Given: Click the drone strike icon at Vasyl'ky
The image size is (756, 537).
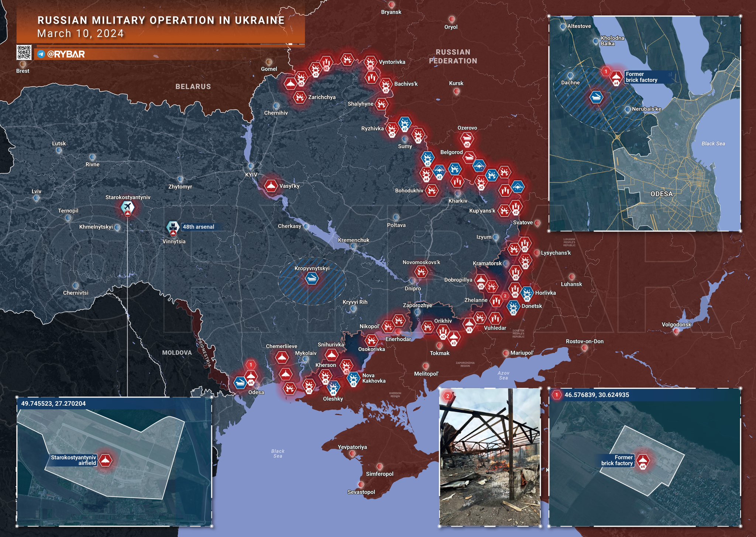Looking at the screenshot, I should (x=271, y=186).
